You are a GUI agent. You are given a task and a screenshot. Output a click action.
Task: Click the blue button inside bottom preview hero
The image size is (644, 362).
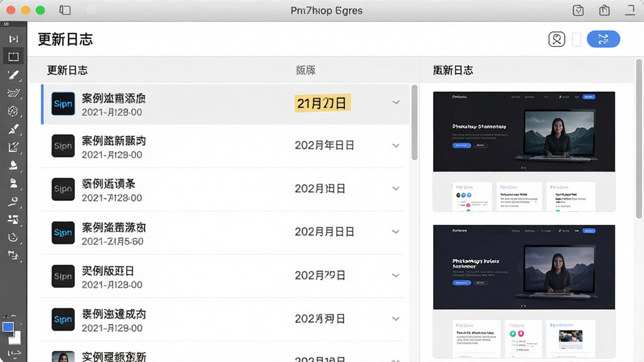[461, 283]
